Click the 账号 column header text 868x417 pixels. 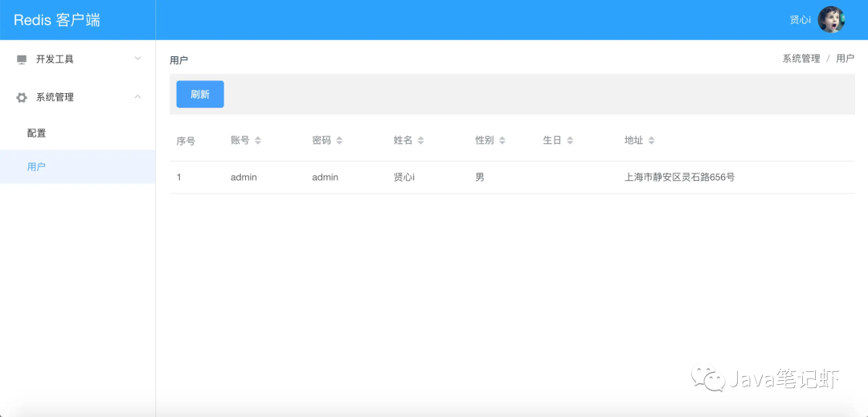240,141
